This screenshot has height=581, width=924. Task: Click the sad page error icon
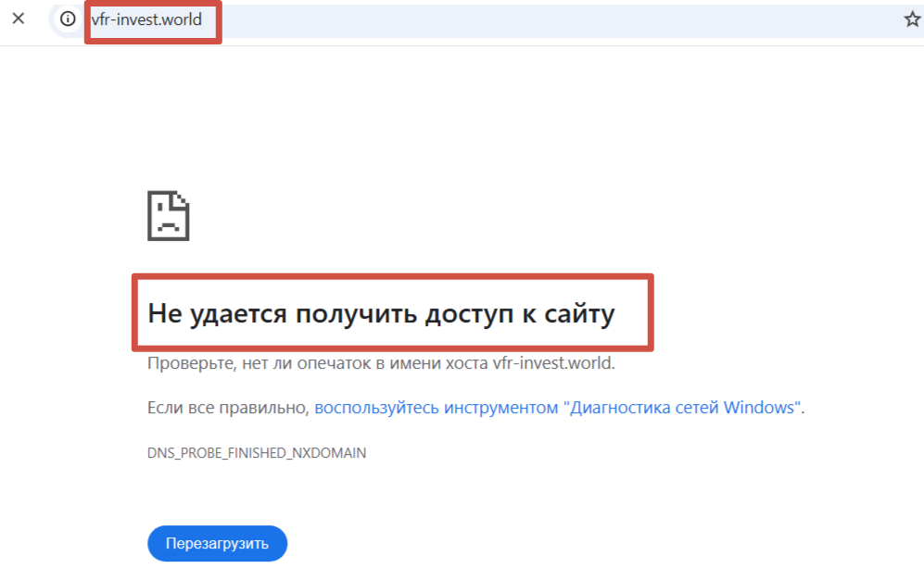coord(168,216)
